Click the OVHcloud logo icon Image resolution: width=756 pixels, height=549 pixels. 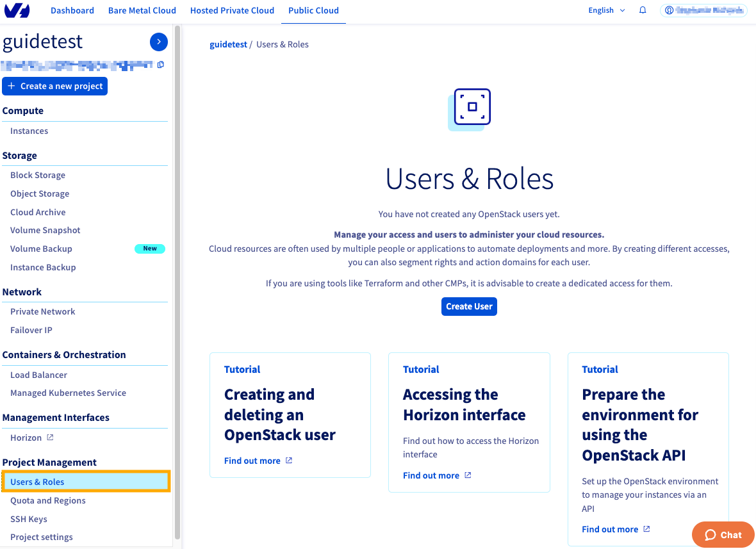click(17, 10)
